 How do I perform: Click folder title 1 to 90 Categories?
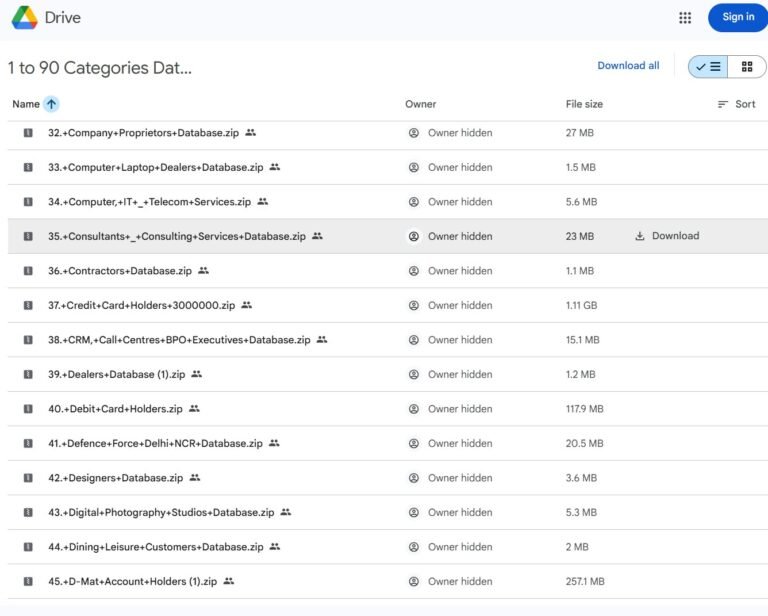[100, 68]
